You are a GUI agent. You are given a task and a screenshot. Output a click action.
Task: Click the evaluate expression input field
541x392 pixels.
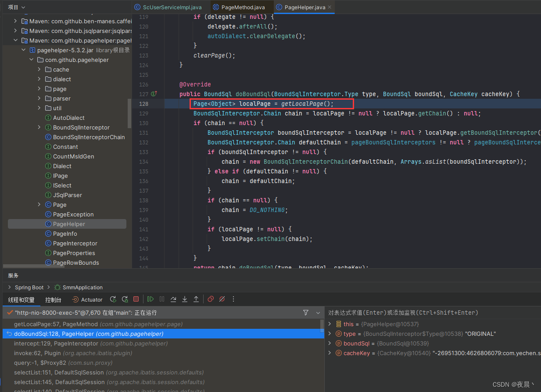pyautogui.click(x=433, y=313)
